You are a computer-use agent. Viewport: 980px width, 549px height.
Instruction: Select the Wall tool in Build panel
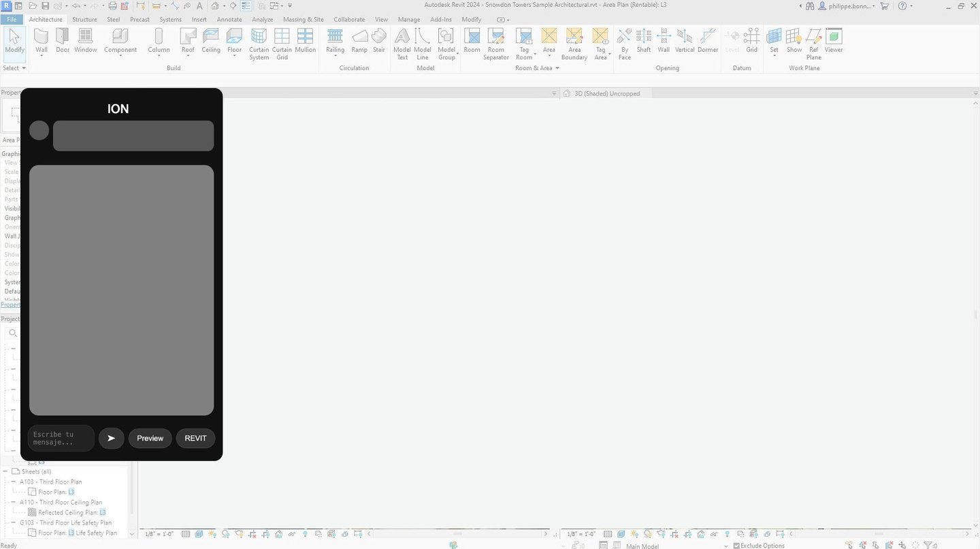(42, 41)
